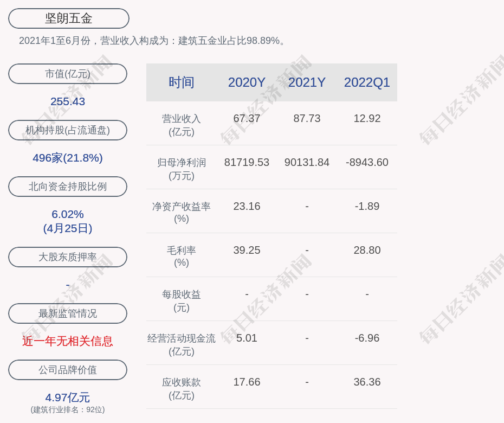Click the (4月25日) date text
Viewport: 504px width, 423px height.
point(68,228)
